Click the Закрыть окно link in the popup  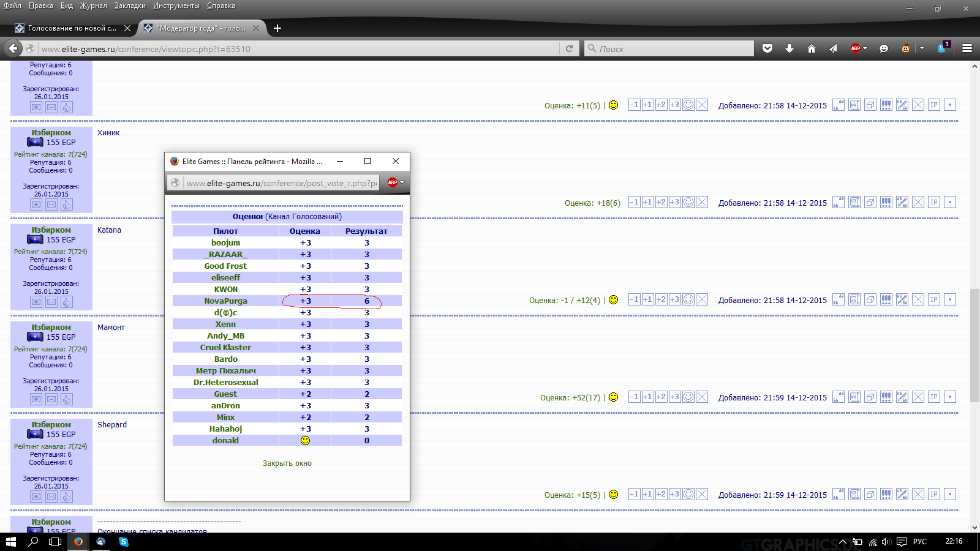pyautogui.click(x=287, y=463)
